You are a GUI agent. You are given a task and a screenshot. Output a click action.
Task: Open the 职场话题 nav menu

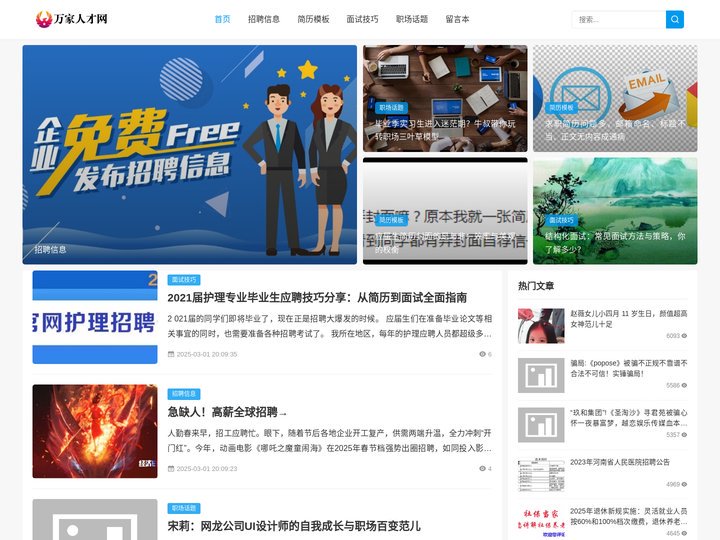coord(412,19)
